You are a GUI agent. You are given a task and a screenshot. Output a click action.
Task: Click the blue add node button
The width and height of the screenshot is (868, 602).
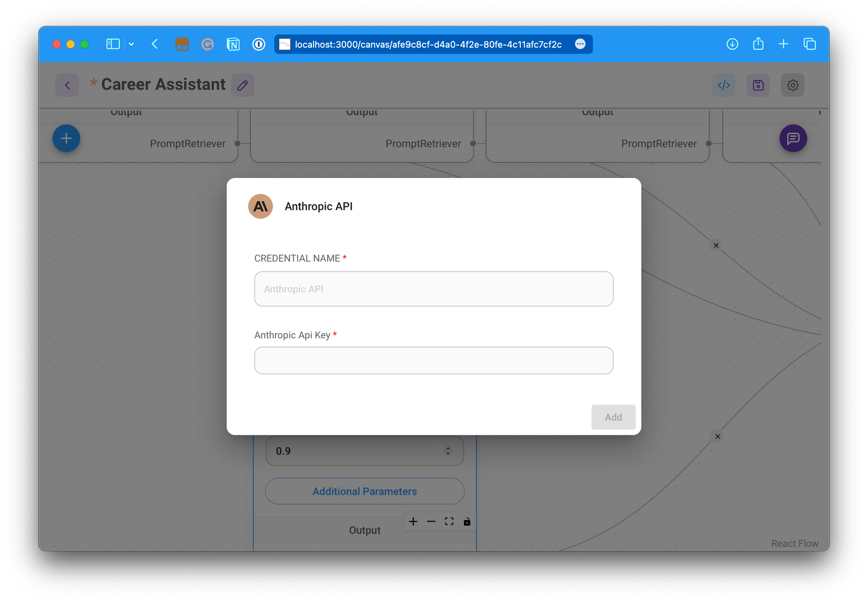click(x=66, y=138)
